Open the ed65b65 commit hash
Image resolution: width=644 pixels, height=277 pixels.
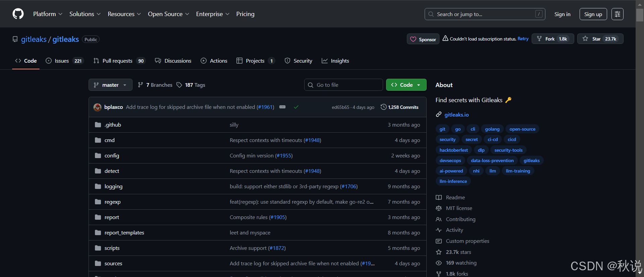coord(340,107)
